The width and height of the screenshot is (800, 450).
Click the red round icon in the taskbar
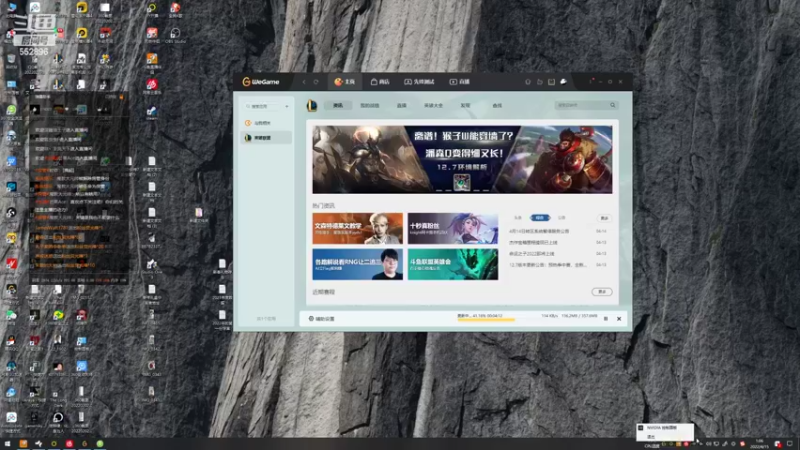tap(69, 444)
